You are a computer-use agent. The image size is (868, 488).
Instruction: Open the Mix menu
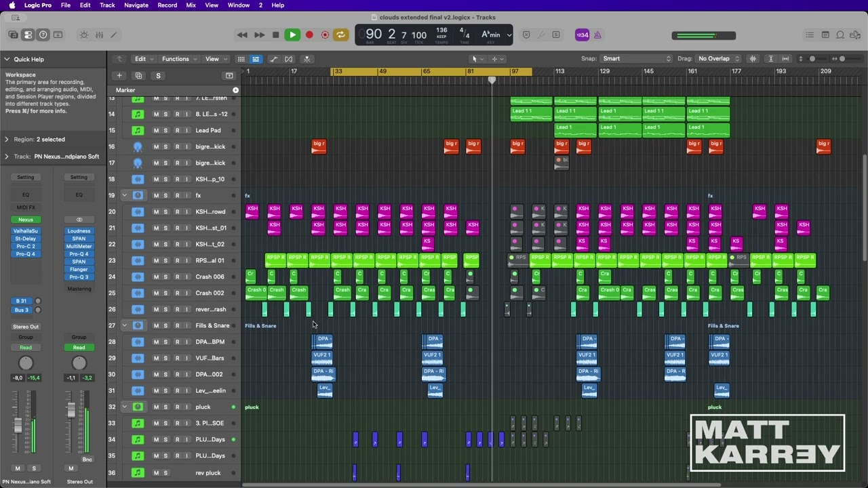coord(191,5)
